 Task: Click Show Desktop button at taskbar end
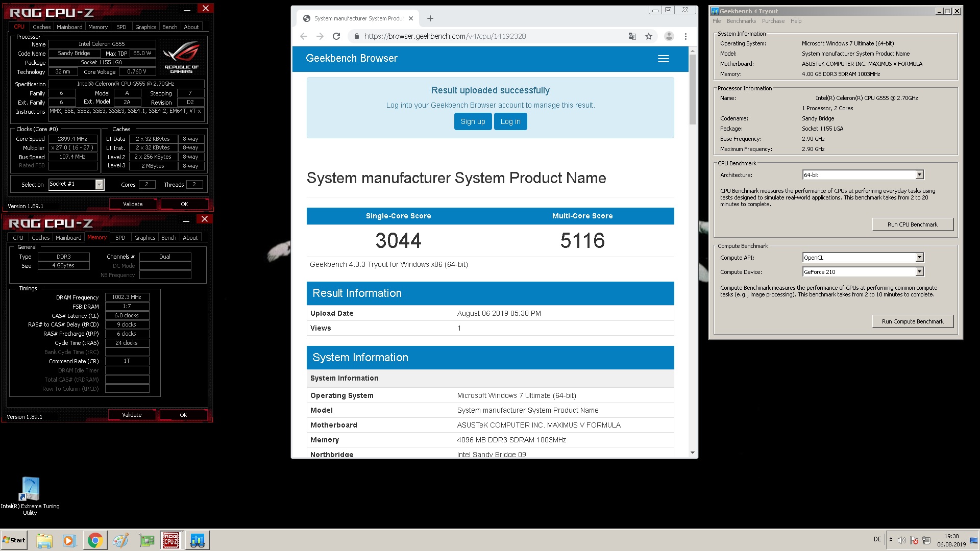click(974, 540)
